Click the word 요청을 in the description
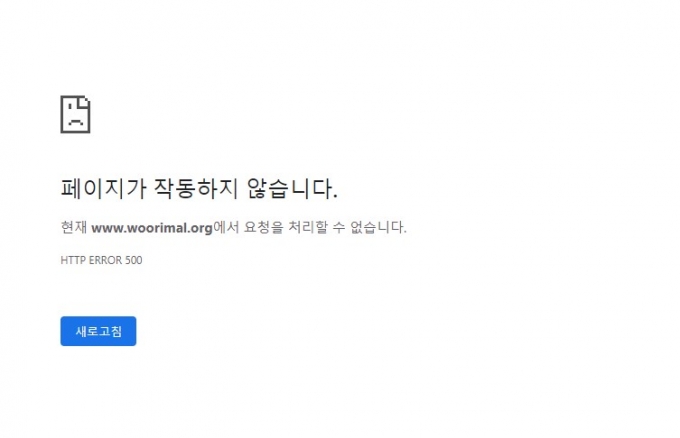This screenshot has width=680, height=438. [x=263, y=227]
